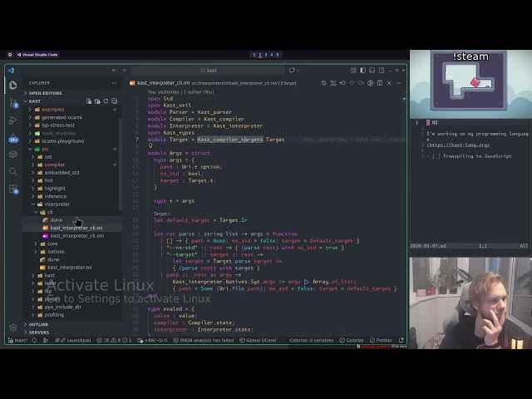The width and height of the screenshot is (532, 399).
Task: Open the Explorer view in activity bar
Action: 13,85
